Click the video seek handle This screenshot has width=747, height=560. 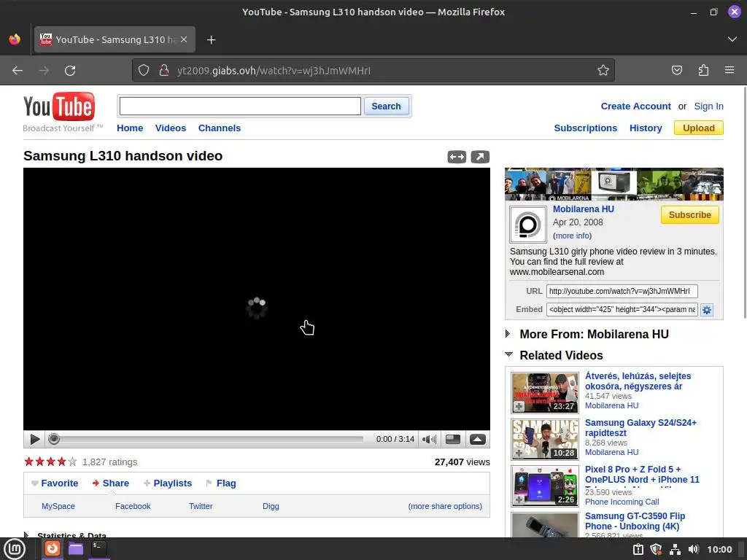coord(54,439)
